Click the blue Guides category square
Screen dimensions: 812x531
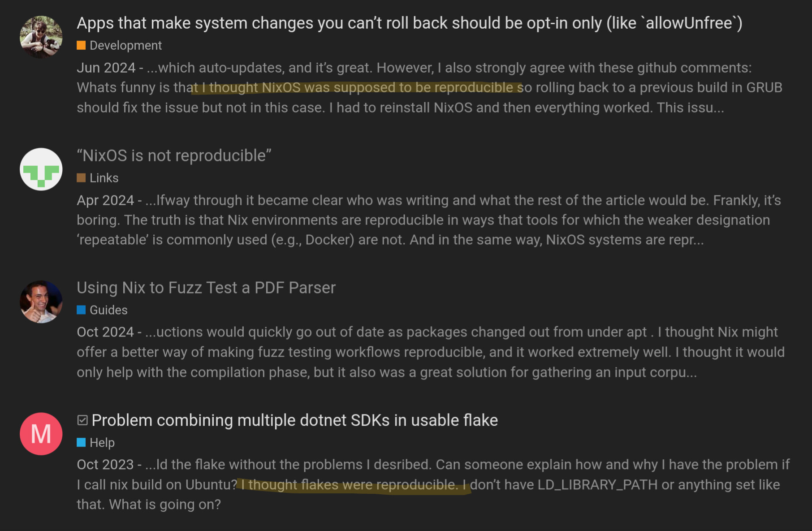point(81,310)
